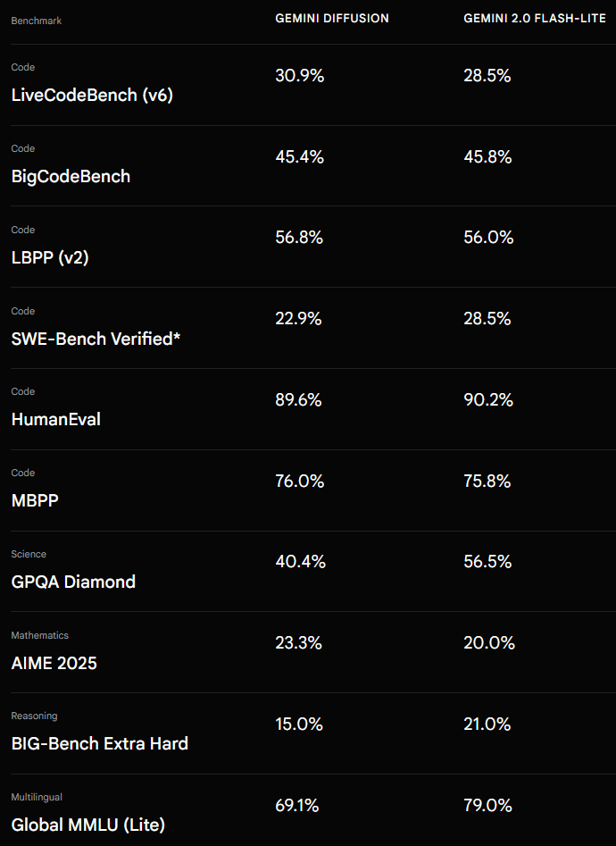Click the Global MMLU (Lite) label
616x846 pixels.
click(x=87, y=825)
